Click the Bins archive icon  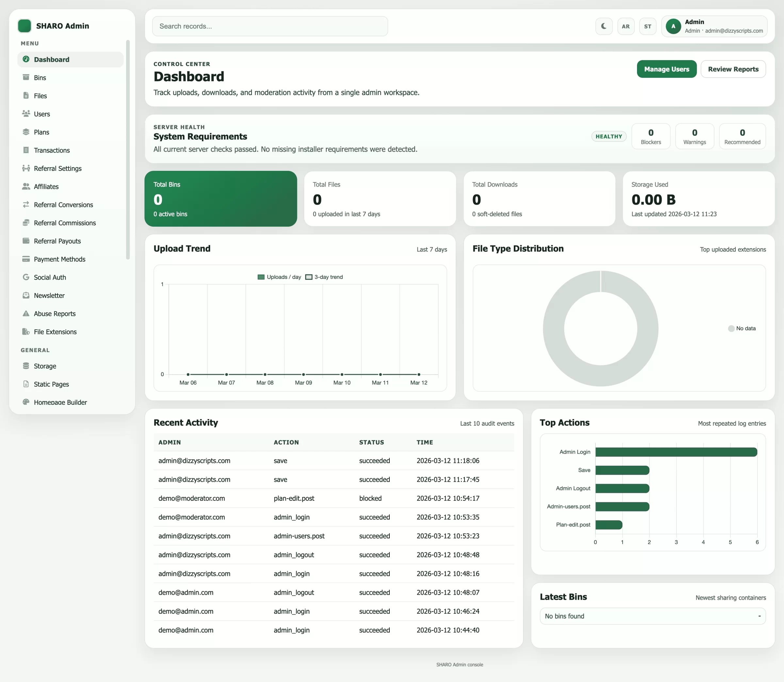26,77
